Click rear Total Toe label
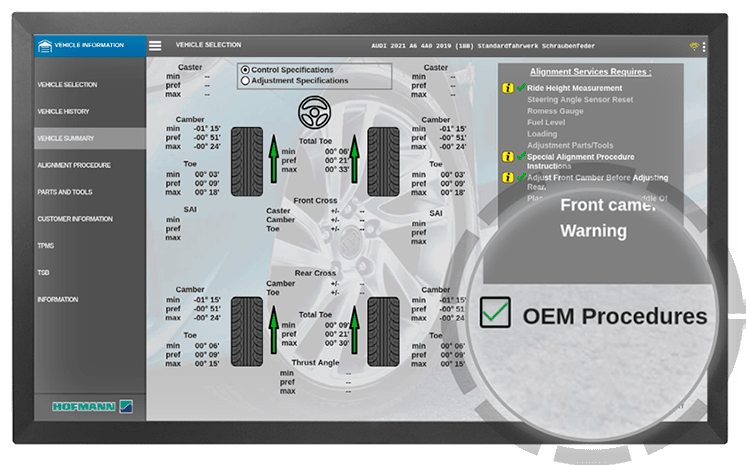The height and width of the screenshot is (465, 746). click(315, 315)
